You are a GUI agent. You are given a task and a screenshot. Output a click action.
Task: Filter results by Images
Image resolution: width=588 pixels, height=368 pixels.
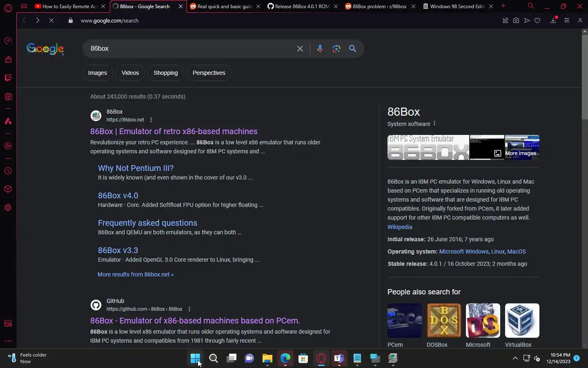97,73
